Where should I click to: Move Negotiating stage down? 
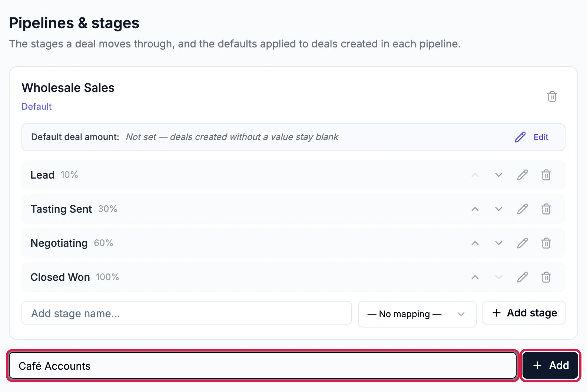click(499, 243)
